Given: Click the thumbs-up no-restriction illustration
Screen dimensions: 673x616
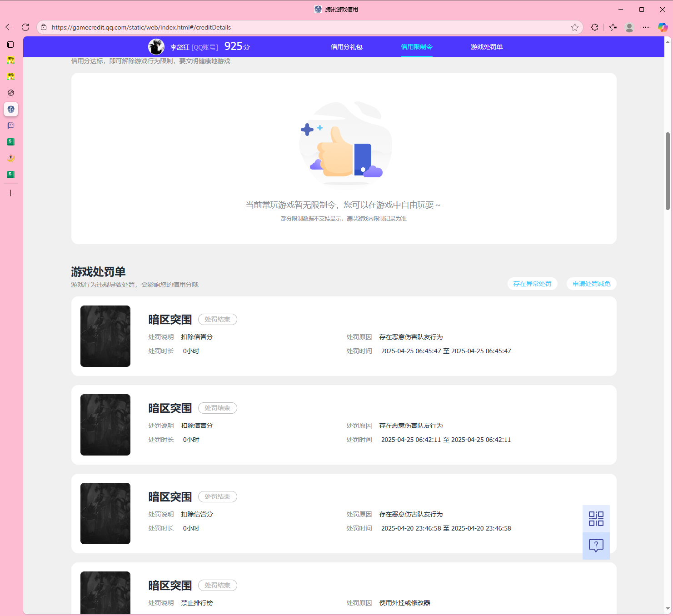Looking at the screenshot, I should point(344,143).
